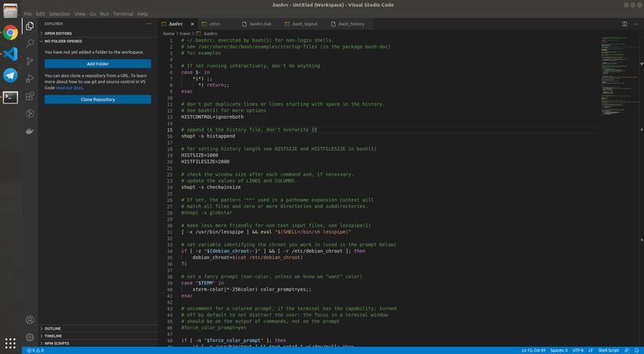The height and width of the screenshot is (354, 644).
Task: Launch Telegram from the Ubuntu dock
Action: [10, 75]
